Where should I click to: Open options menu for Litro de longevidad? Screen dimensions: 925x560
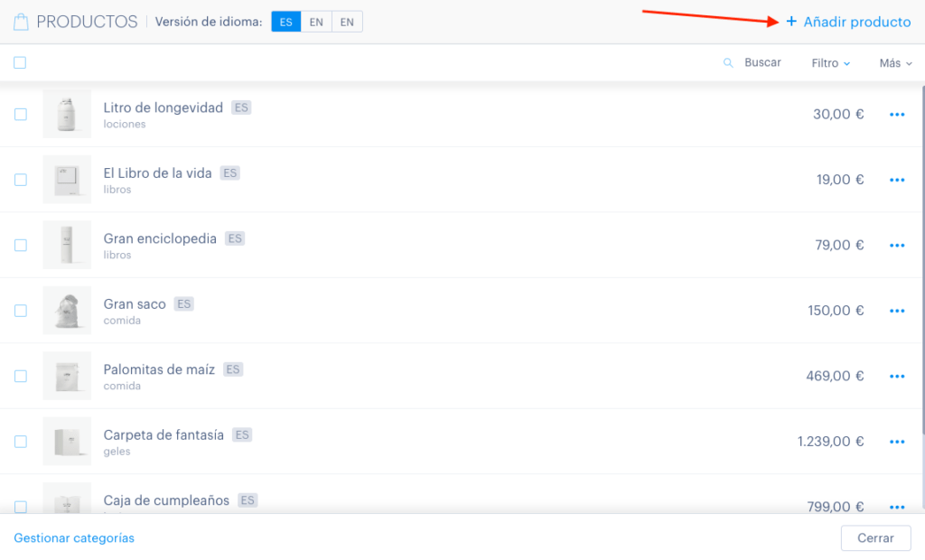click(x=897, y=115)
